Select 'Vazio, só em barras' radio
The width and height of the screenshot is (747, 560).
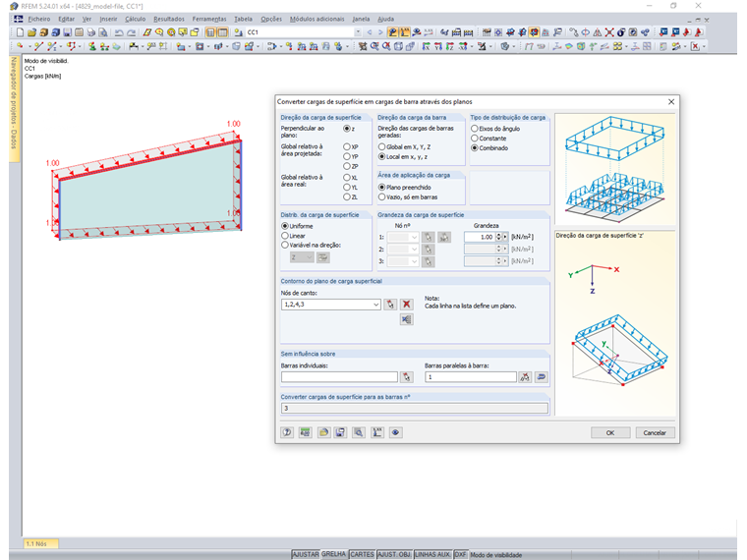(381, 197)
